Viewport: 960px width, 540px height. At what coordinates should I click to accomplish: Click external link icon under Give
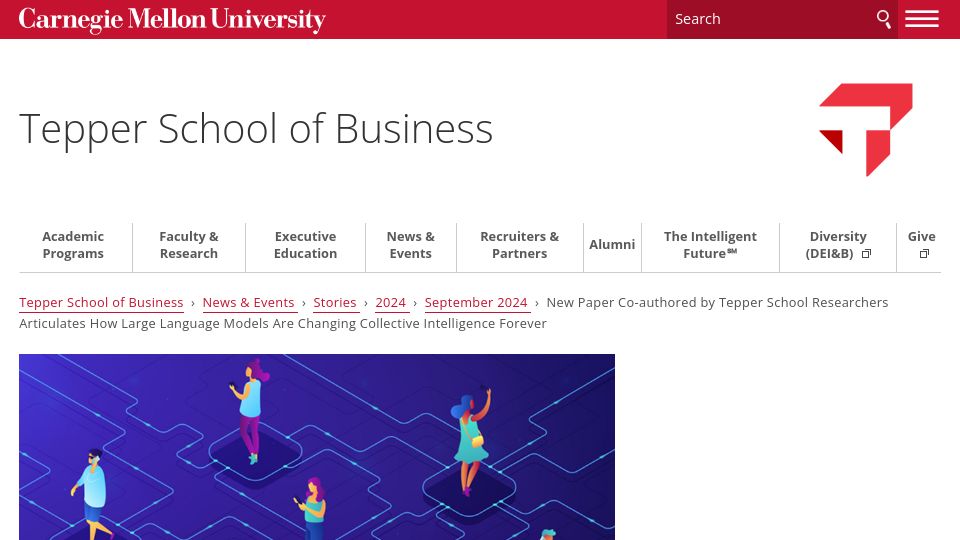click(x=924, y=253)
